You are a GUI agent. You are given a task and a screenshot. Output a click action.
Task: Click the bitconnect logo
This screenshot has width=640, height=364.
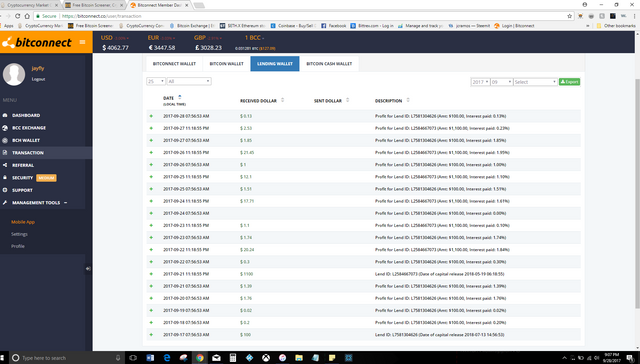(x=37, y=42)
